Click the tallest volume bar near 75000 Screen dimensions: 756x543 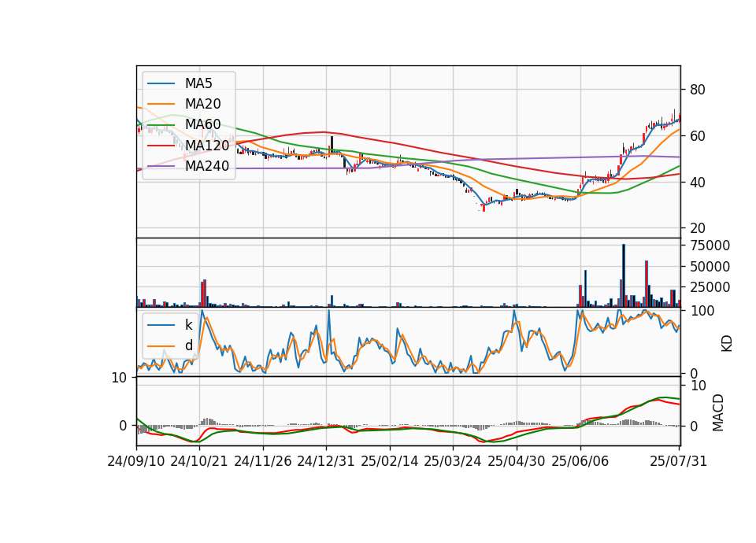624,275
